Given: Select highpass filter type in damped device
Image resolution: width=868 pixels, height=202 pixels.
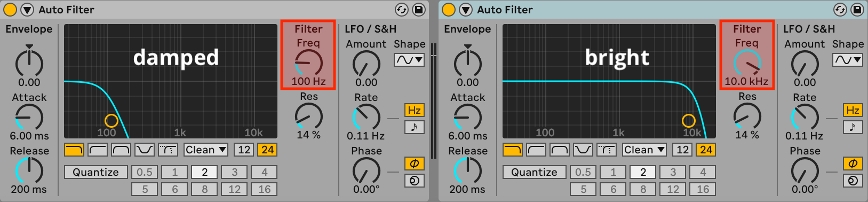Looking at the screenshot, I should click(x=98, y=150).
